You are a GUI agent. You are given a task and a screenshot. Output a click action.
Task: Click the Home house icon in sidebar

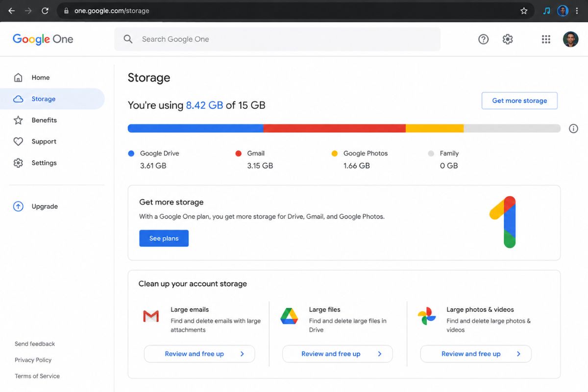18,77
